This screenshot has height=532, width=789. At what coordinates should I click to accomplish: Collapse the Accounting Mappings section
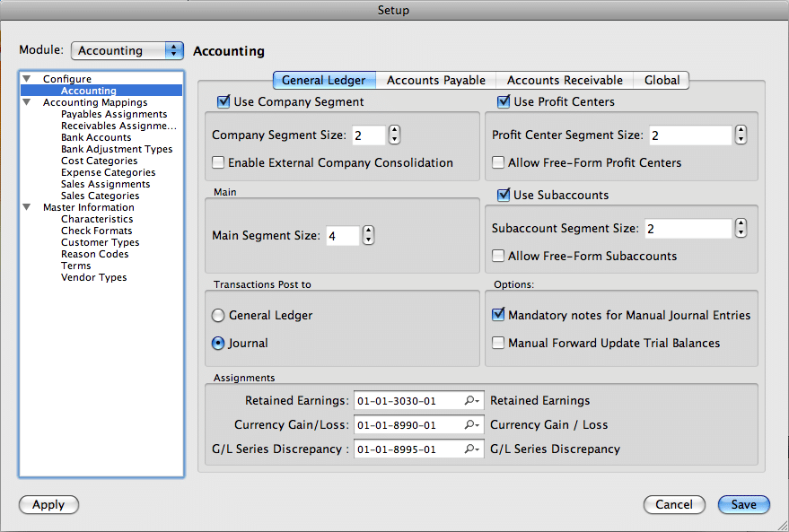(27, 102)
